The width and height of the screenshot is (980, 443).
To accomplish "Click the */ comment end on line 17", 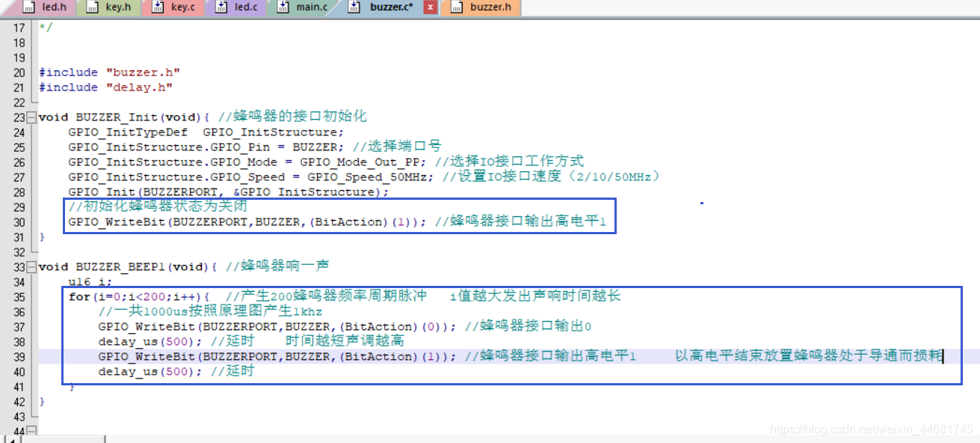I will click(46, 28).
